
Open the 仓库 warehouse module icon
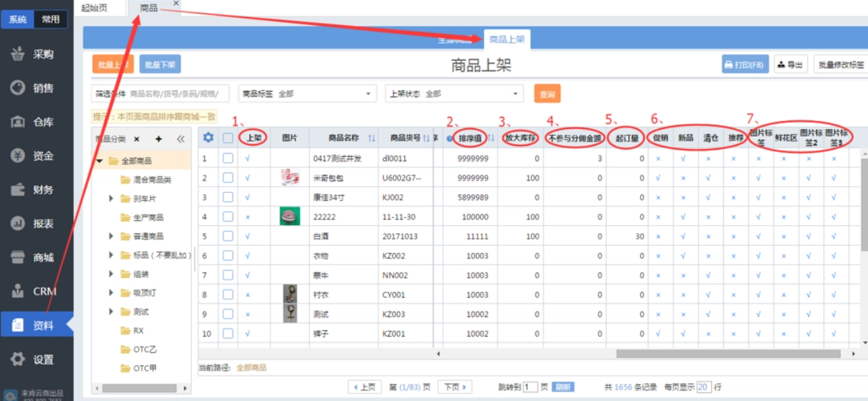18,122
